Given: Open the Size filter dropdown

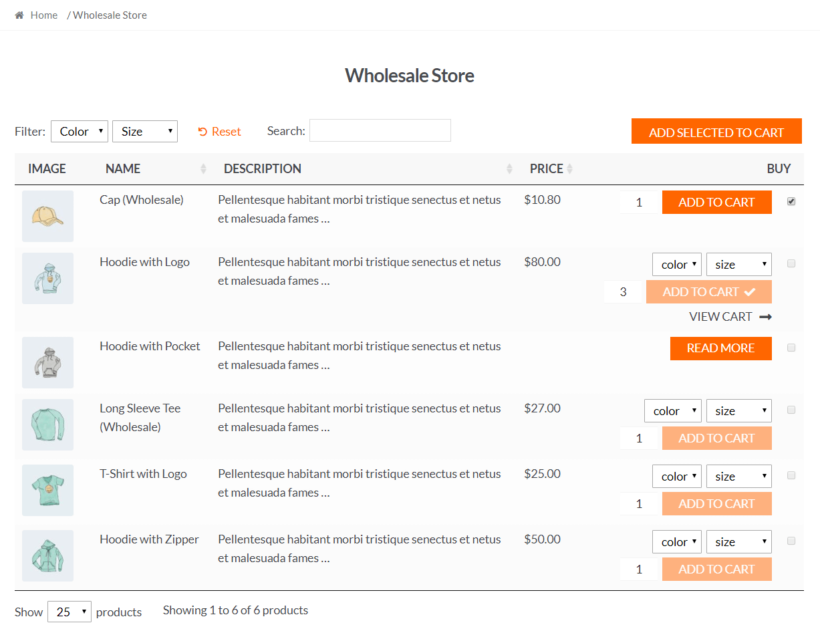Looking at the screenshot, I should (144, 131).
